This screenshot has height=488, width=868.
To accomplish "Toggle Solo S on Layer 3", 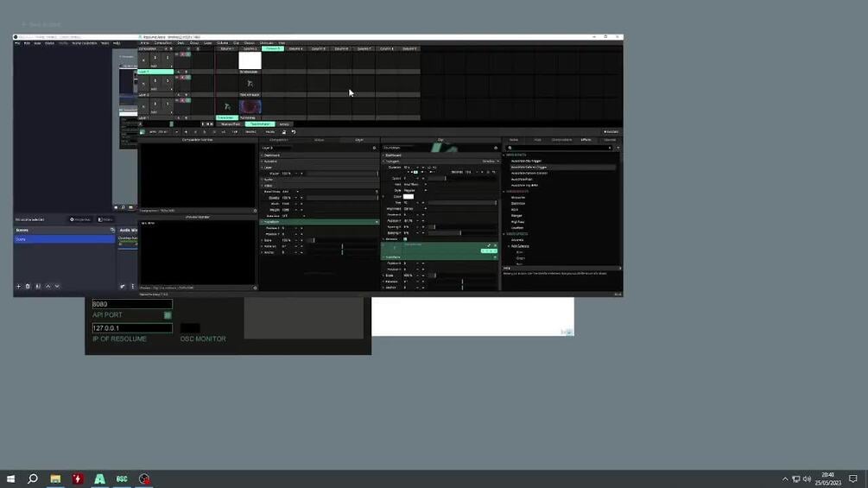I will (x=168, y=59).
